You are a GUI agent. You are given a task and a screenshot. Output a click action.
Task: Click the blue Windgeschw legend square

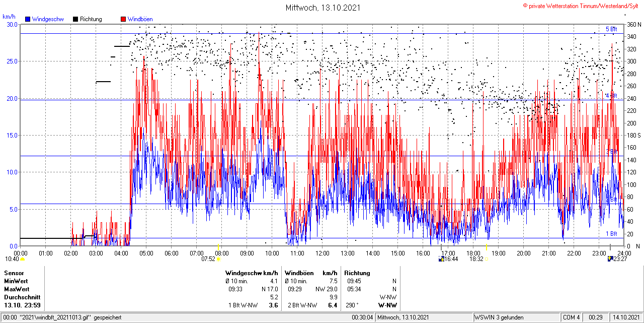[28, 19]
